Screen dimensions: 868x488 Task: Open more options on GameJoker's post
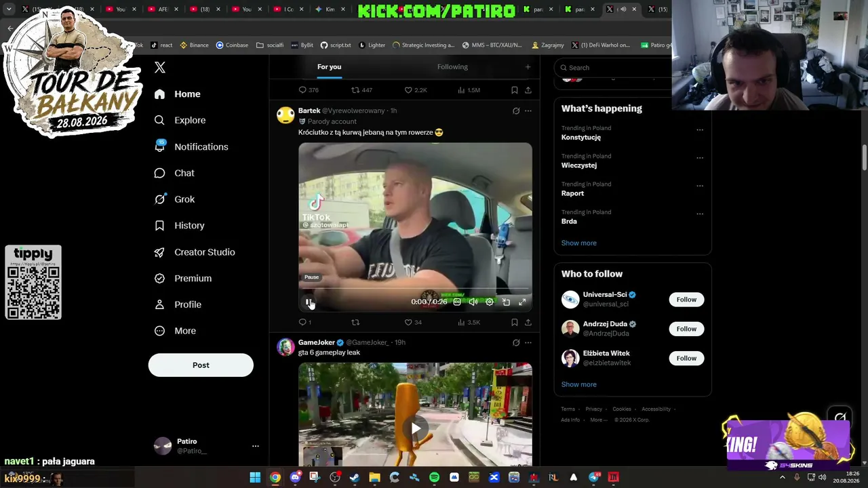coord(528,342)
